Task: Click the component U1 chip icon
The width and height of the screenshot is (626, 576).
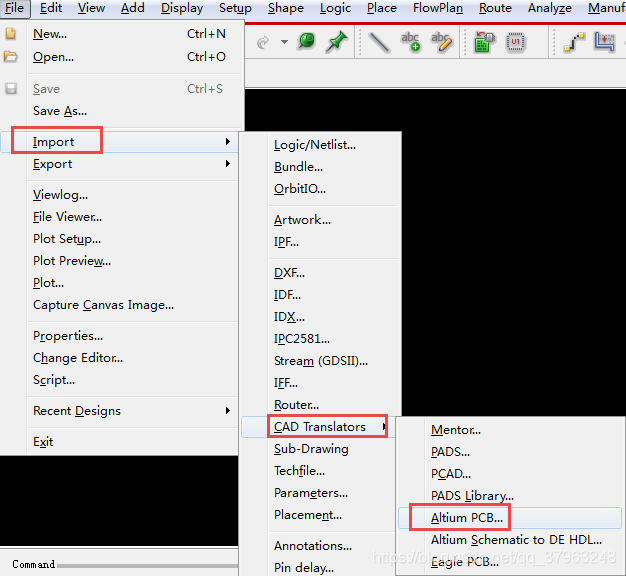Action: (x=516, y=42)
